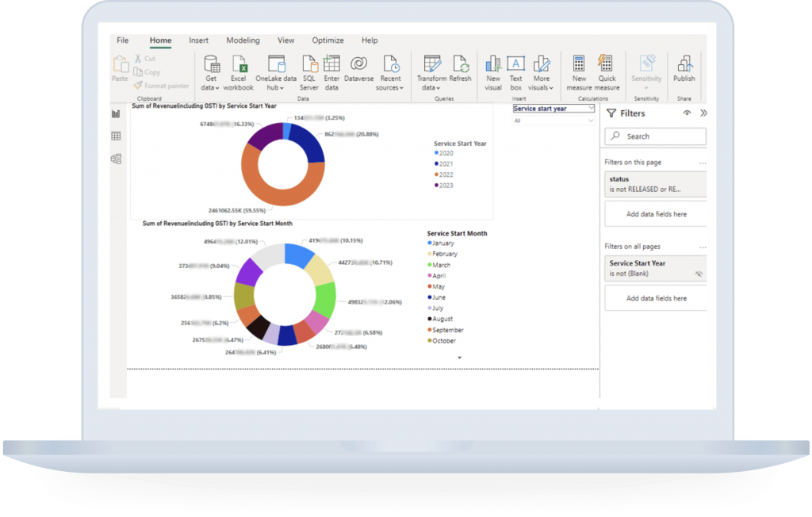The width and height of the screenshot is (812, 517).
Task: Click the September legend entry
Action: tap(446, 330)
